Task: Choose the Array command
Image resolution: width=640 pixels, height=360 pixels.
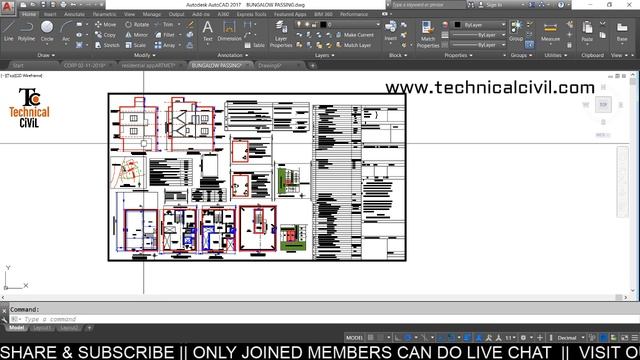Action: 165,45
